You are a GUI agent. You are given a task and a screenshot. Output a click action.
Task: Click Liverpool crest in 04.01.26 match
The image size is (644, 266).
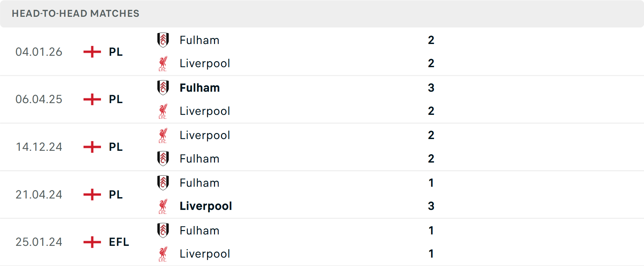point(163,63)
